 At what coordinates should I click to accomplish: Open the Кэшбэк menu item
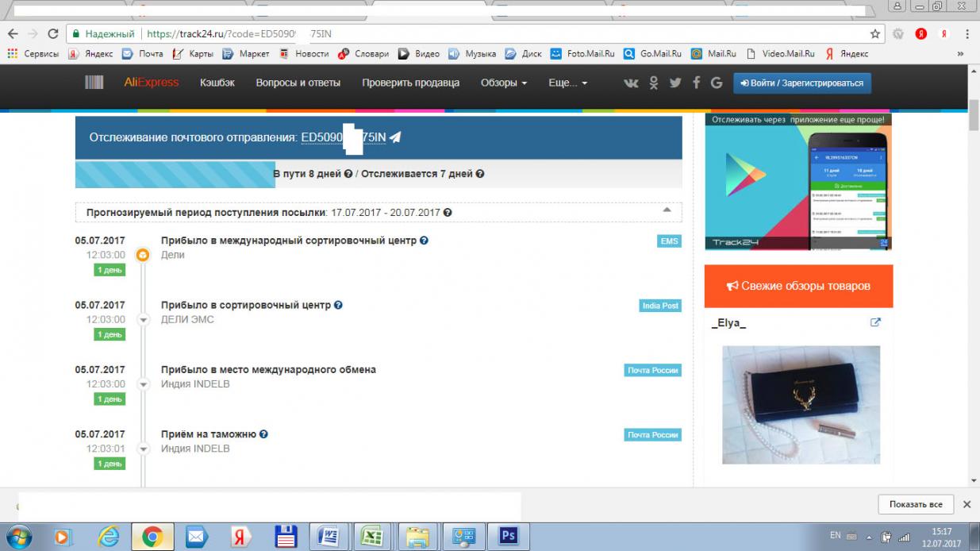point(217,83)
